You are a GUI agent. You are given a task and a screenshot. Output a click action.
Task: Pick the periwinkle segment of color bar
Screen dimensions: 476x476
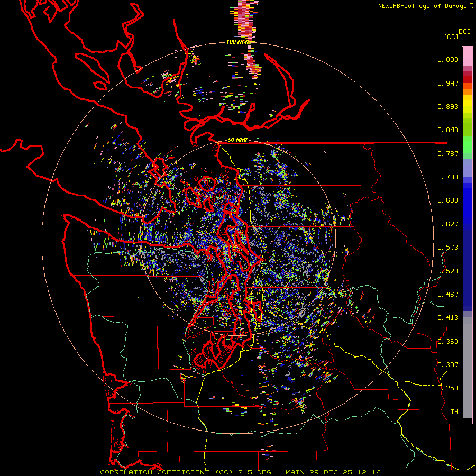467,168
